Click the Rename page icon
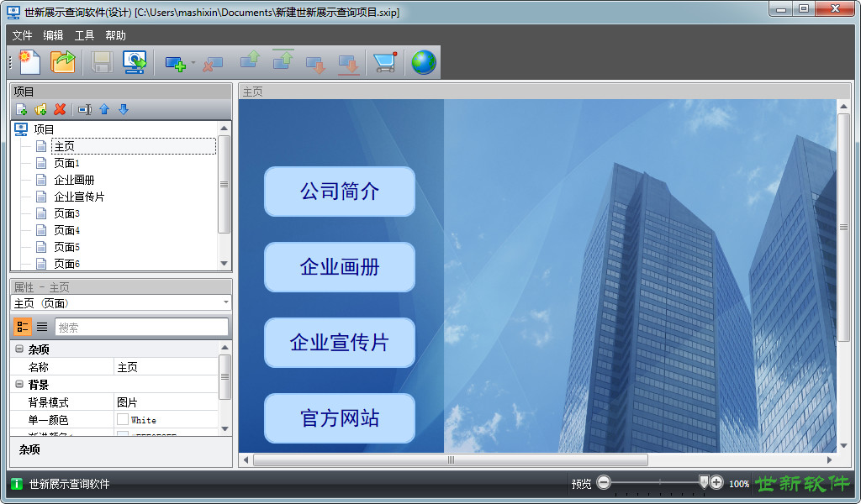The width and height of the screenshot is (861, 504). [x=85, y=110]
